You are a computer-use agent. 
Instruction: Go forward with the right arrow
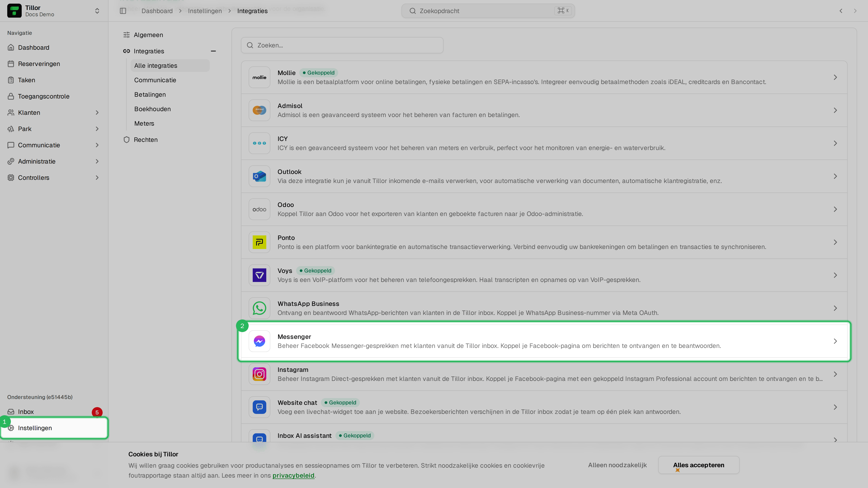point(855,11)
